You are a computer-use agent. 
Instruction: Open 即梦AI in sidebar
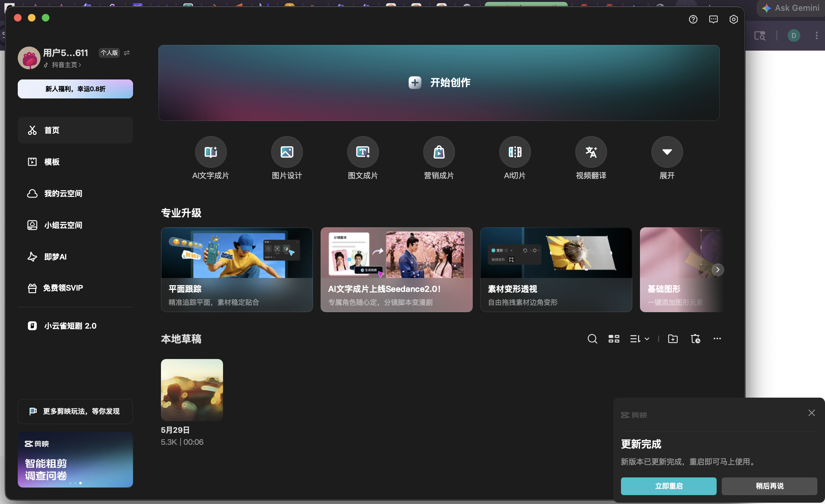click(x=75, y=257)
